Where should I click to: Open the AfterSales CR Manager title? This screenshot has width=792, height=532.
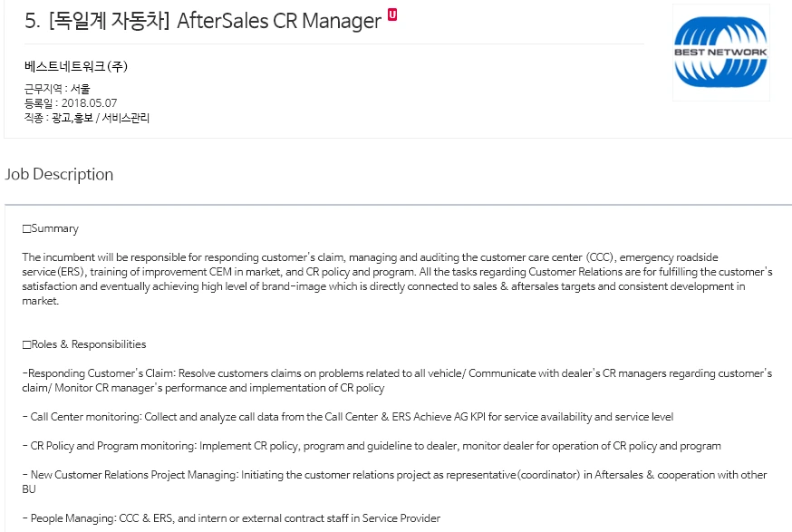279,21
